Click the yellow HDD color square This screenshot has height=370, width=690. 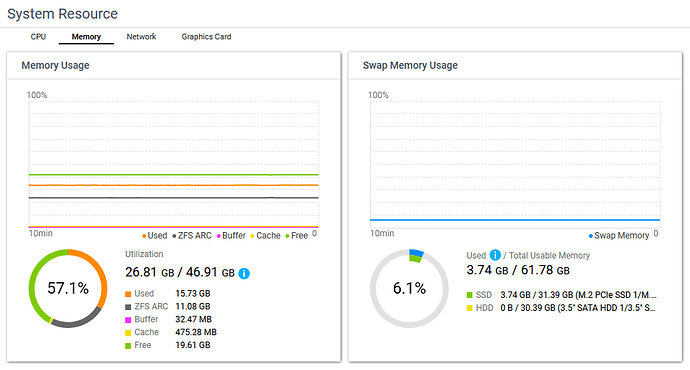pos(470,308)
